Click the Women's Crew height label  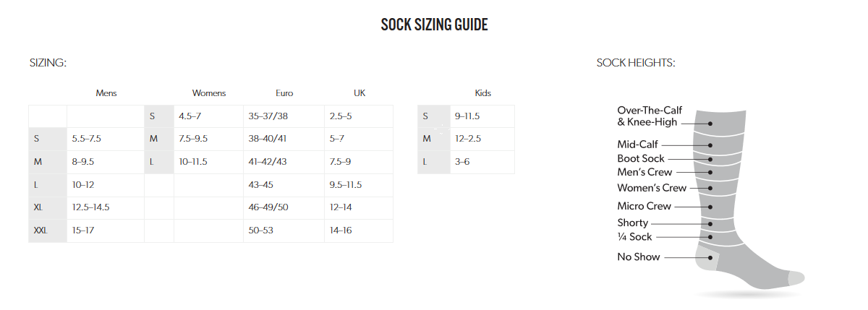[652, 188]
